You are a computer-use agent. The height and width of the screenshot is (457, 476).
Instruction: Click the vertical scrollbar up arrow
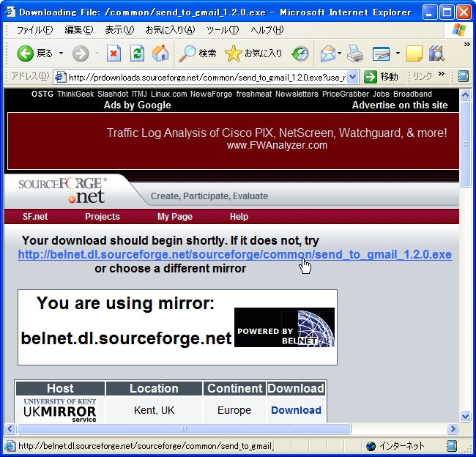tap(465, 94)
